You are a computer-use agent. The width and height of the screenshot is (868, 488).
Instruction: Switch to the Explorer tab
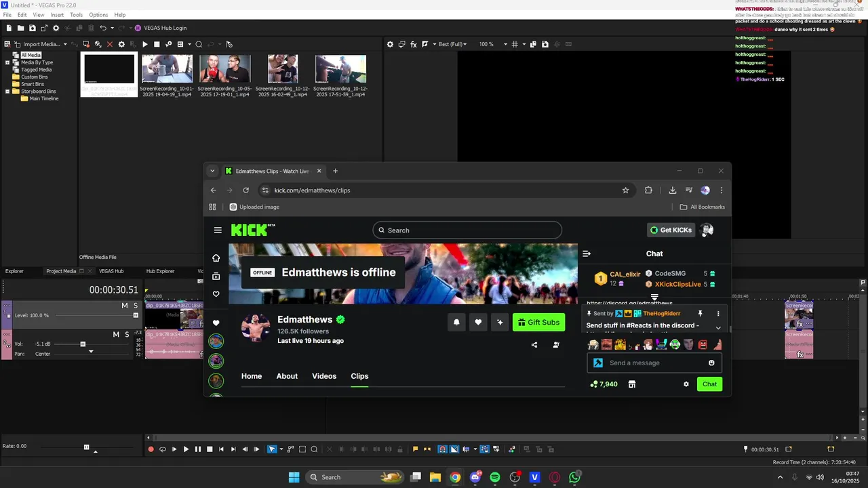(14, 271)
